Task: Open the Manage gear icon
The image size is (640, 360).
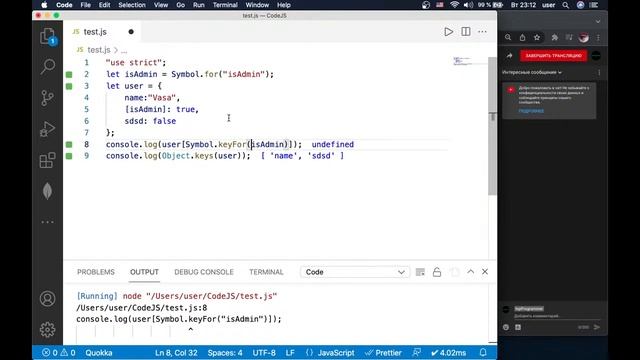Action: point(47,329)
